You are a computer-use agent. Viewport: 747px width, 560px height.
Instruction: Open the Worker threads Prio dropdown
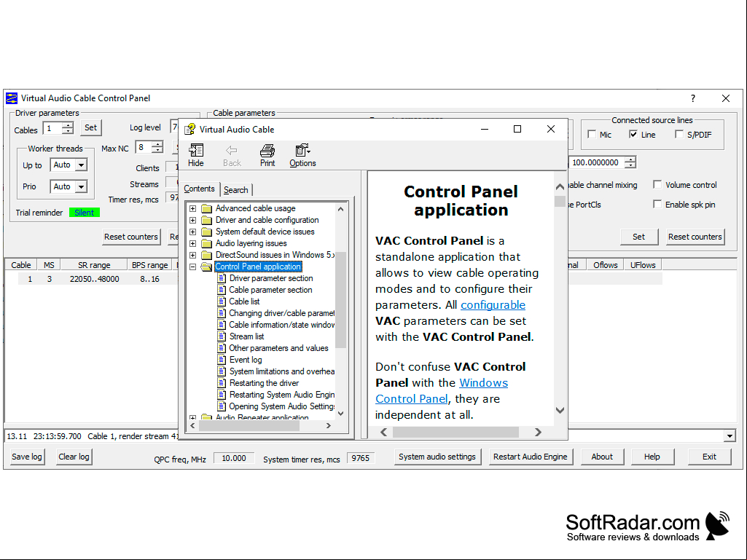[82, 186]
